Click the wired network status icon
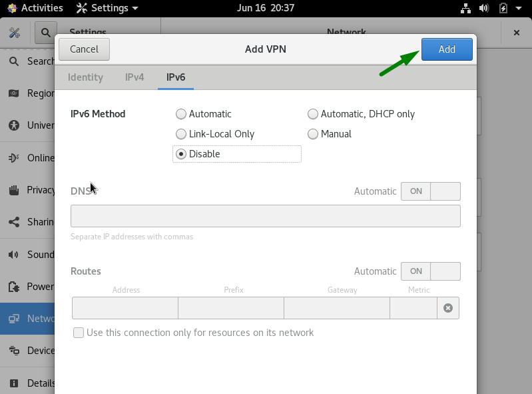 coord(465,8)
